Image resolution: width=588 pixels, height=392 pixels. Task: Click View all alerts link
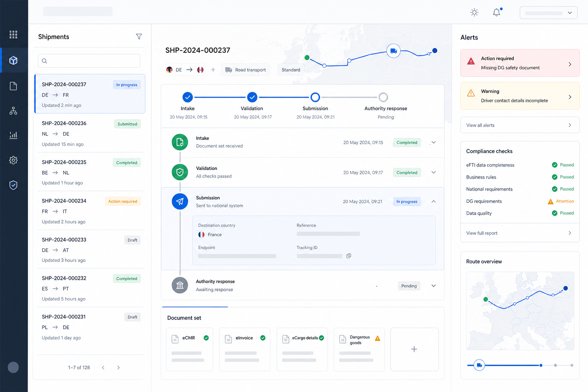pyautogui.click(x=520, y=125)
